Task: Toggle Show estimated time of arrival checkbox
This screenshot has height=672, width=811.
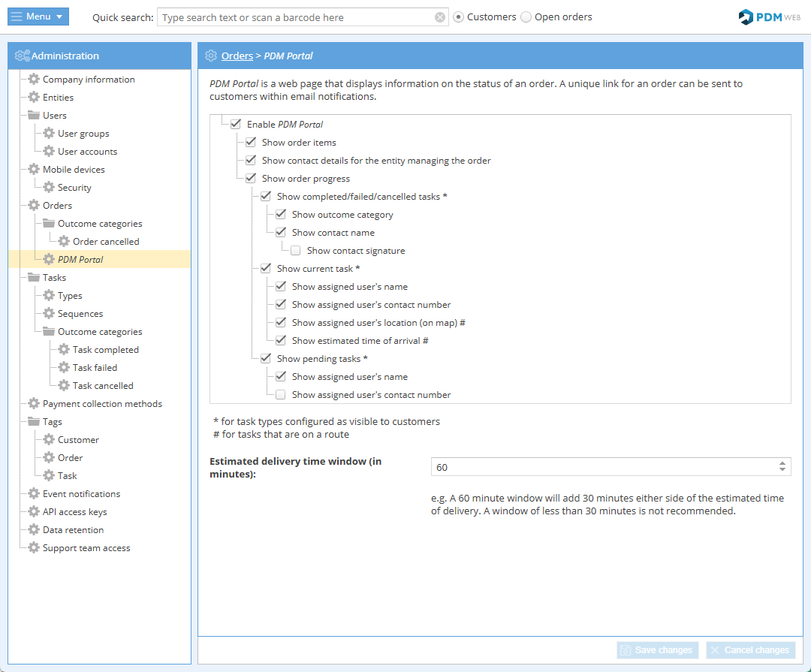Action: click(x=281, y=341)
